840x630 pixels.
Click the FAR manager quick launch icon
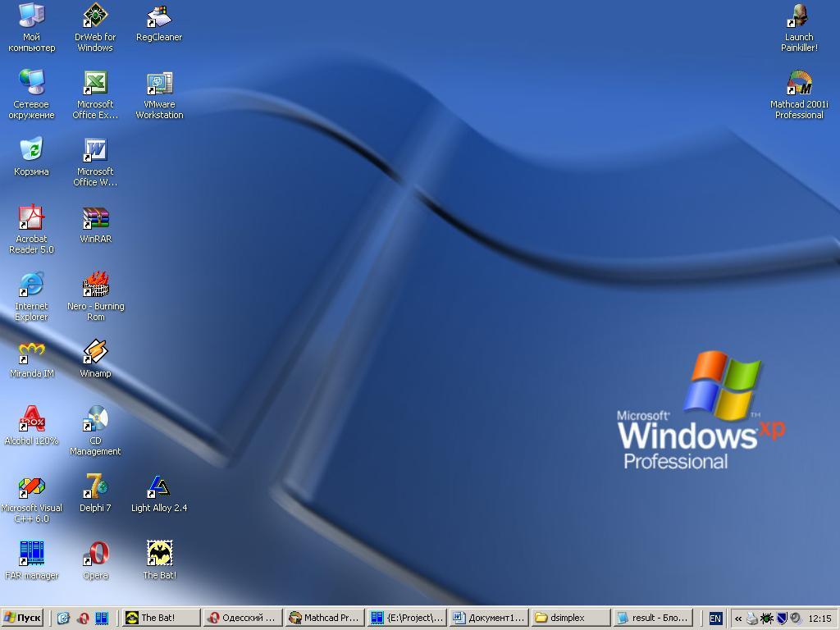click(x=102, y=619)
